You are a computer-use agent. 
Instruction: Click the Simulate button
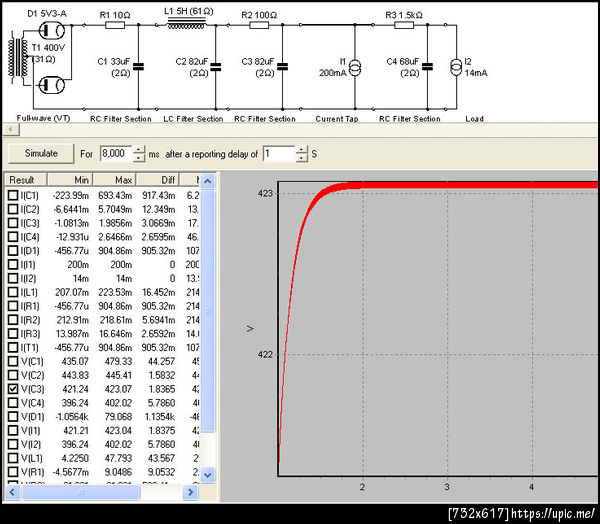point(41,153)
